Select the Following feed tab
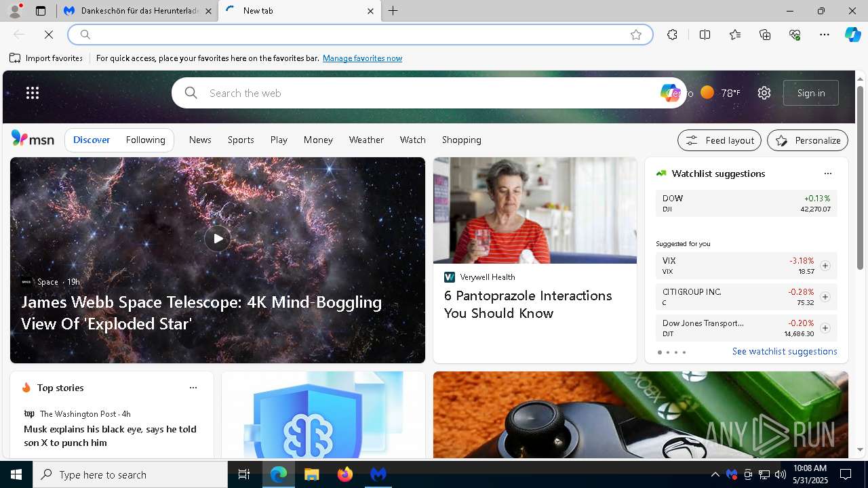The image size is (868, 488). (146, 140)
